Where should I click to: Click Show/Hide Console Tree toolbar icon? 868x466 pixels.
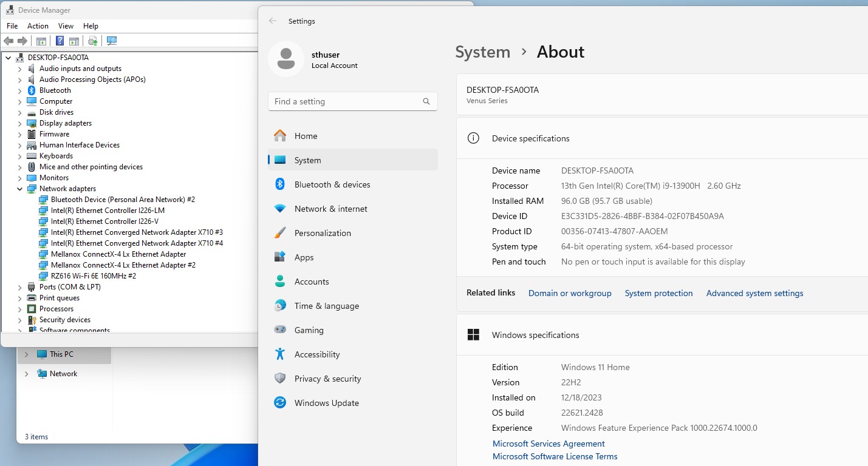[x=41, y=41]
